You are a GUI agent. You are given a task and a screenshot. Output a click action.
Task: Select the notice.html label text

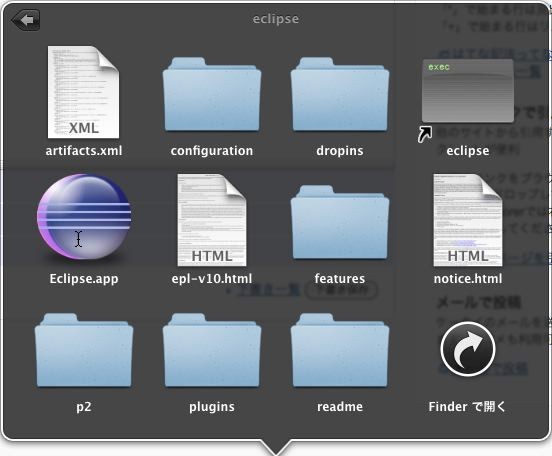(x=468, y=279)
